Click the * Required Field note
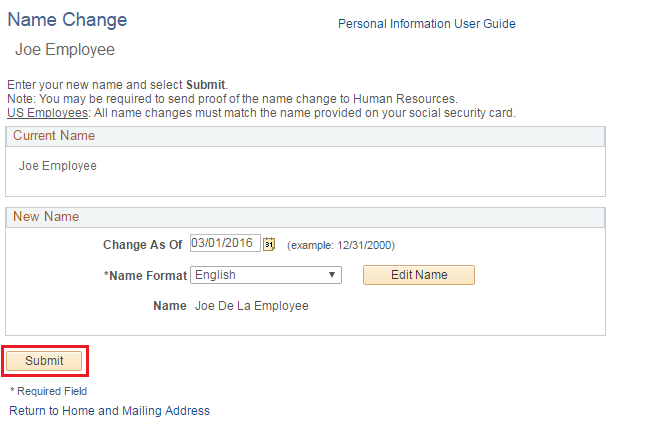The width and height of the screenshot is (645, 427). [x=48, y=391]
